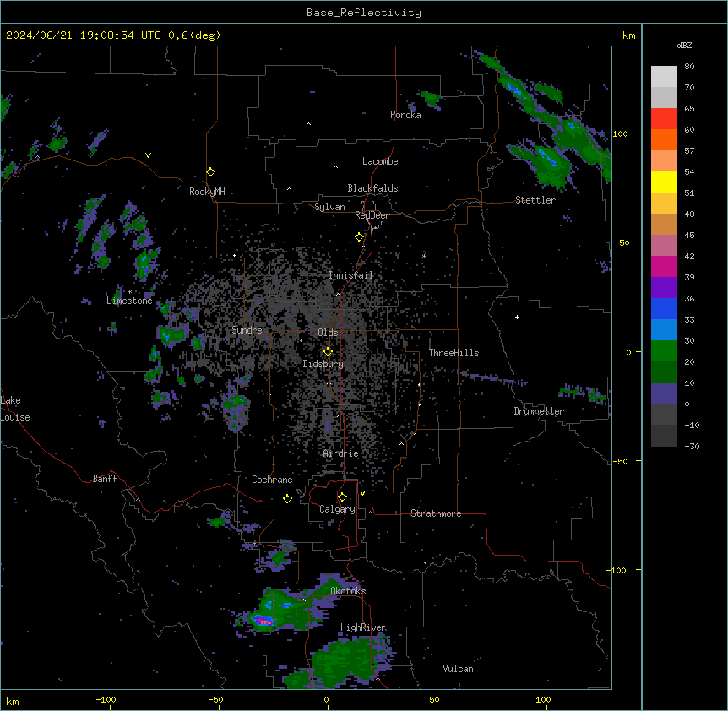Click the 51 dBZ yellow legend swatch

[664, 182]
